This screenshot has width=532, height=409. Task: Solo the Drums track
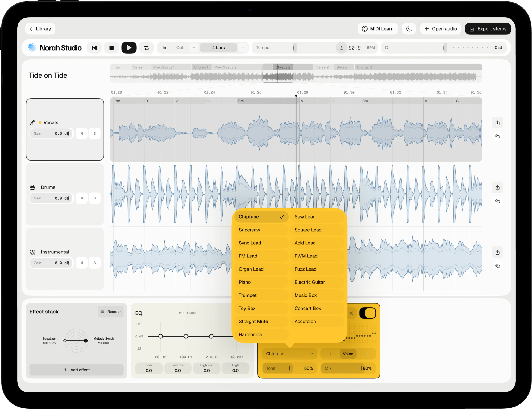[x=95, y=198]
